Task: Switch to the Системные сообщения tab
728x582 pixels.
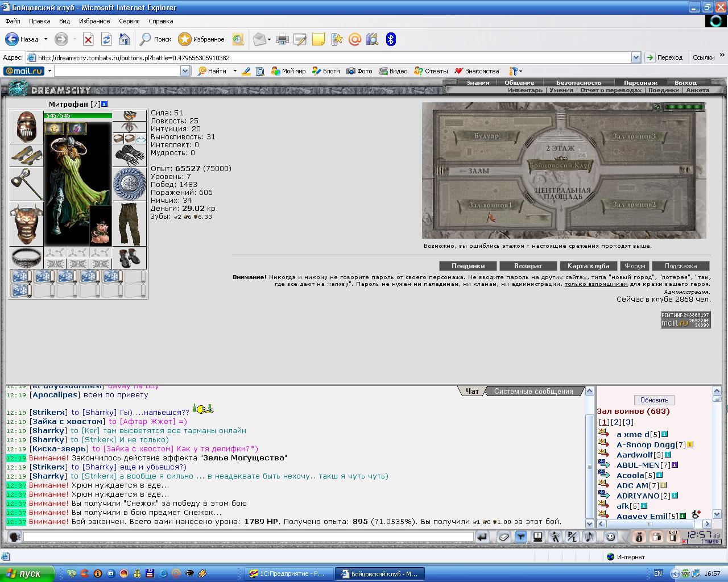Action: pos(533,391)
